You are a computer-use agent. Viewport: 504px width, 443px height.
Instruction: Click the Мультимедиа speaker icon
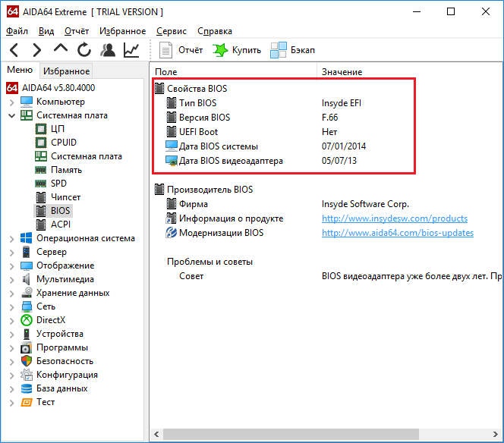pyautogui.click(x=27, y=279)
